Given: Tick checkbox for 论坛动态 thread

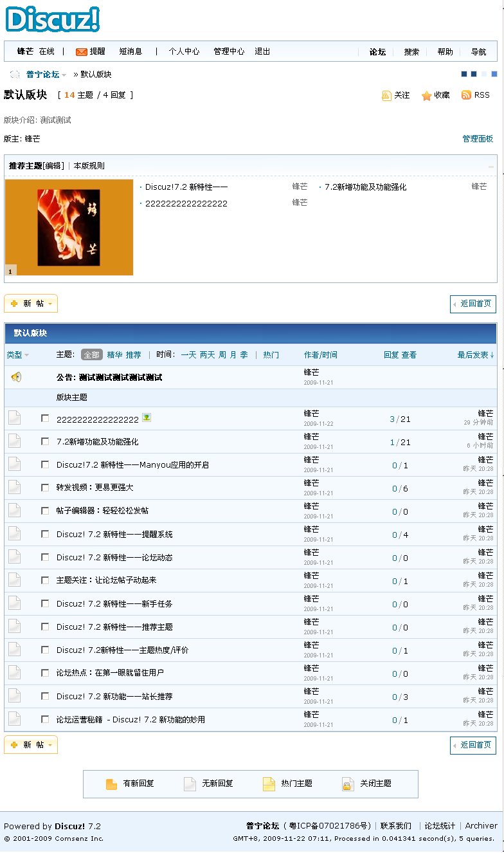Looking at the screenshot, I should [45, 557].
